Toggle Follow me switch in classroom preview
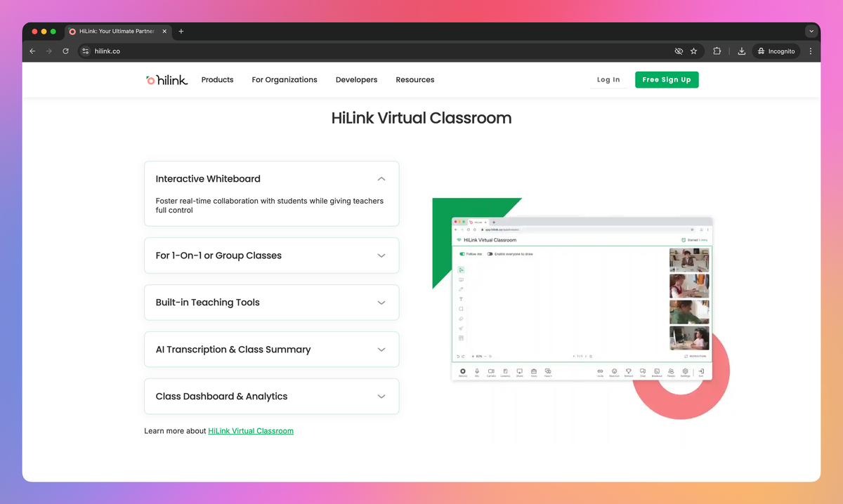 point(462,254)
